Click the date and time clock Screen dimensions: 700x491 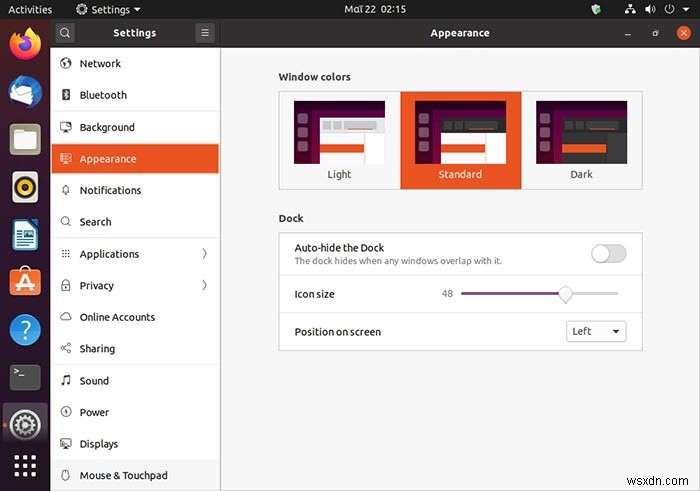point(375,9)
